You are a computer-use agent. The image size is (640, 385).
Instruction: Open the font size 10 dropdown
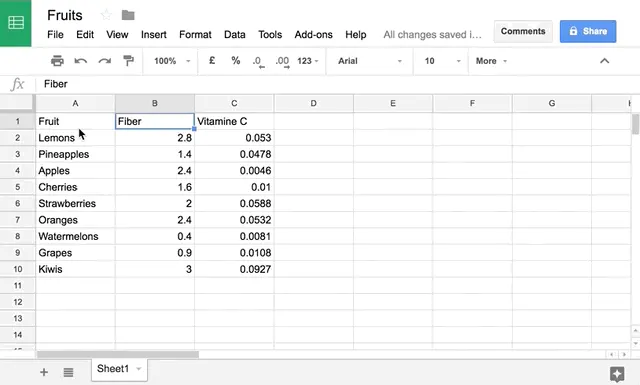[442, 61]
